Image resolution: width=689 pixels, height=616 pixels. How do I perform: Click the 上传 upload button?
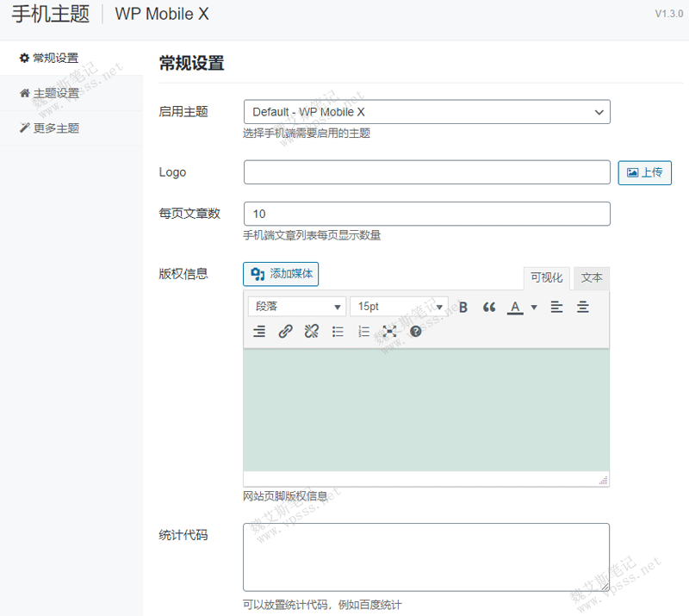644,172
